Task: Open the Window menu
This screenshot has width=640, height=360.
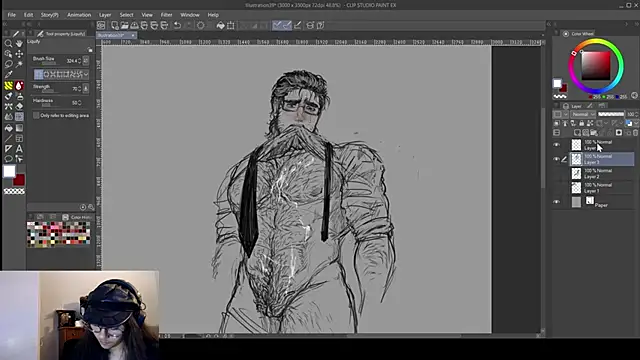Action: (190, 15)
